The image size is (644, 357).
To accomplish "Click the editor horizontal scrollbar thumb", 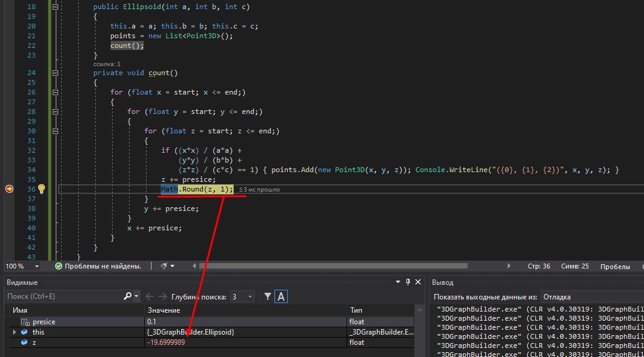I will coord(333,266).
